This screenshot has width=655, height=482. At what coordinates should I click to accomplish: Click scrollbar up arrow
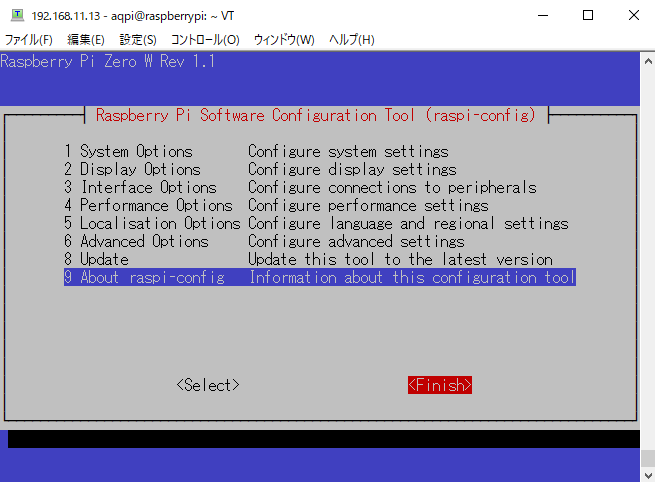pos(648,61)
